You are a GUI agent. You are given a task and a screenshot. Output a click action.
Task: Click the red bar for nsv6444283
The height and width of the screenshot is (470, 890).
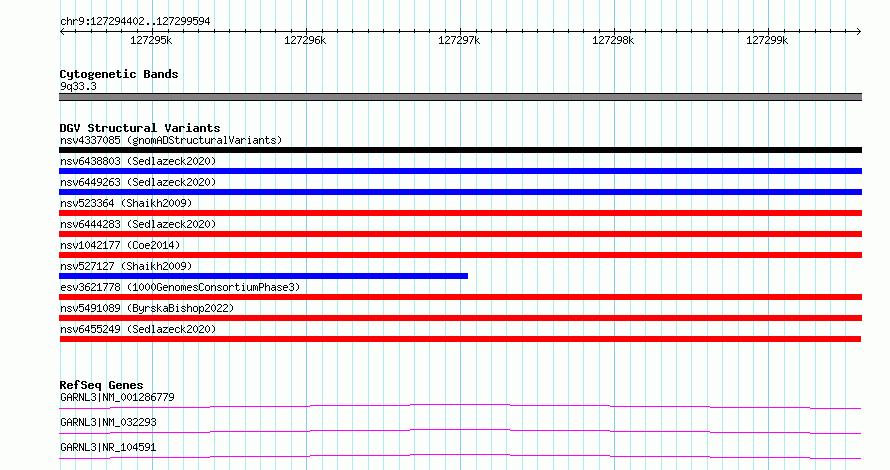coord(460,234)
